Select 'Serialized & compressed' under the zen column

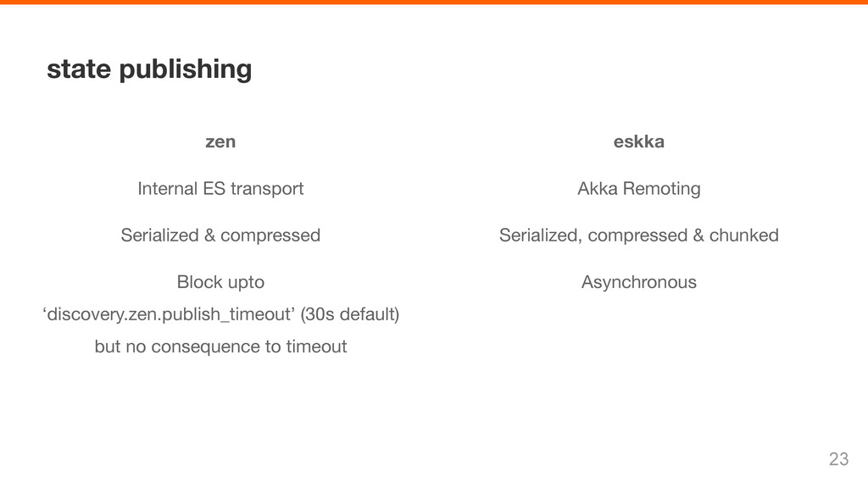click(220, 236)
